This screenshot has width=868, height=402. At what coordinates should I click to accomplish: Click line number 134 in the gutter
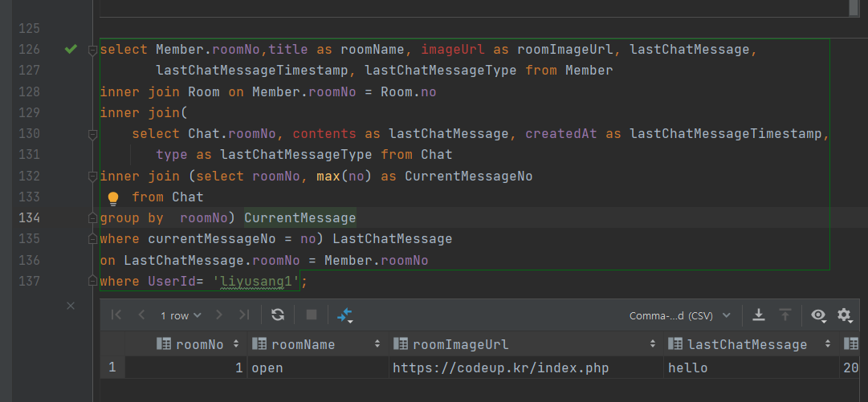coord(30,218)
